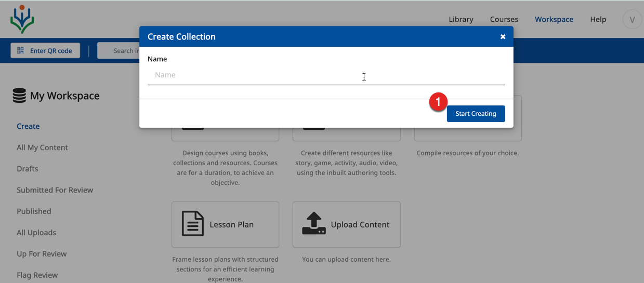Screen dimensions: 644x283
Task: Open the Library menu item
Action: (x=461, y=19)
